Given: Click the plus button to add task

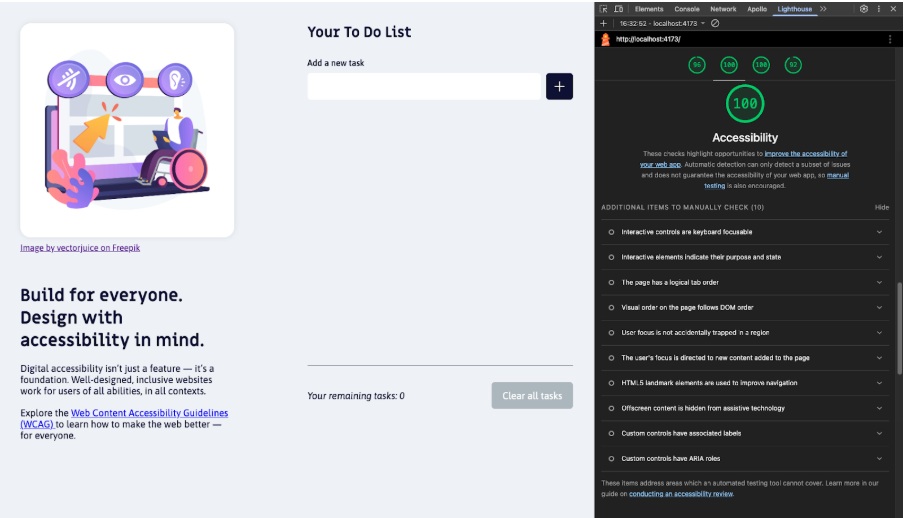Looking at the screenshot, I should [x=559, y=87].
